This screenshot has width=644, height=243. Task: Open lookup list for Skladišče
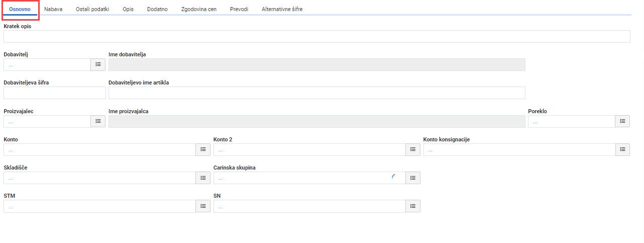[x=203, y=178]
